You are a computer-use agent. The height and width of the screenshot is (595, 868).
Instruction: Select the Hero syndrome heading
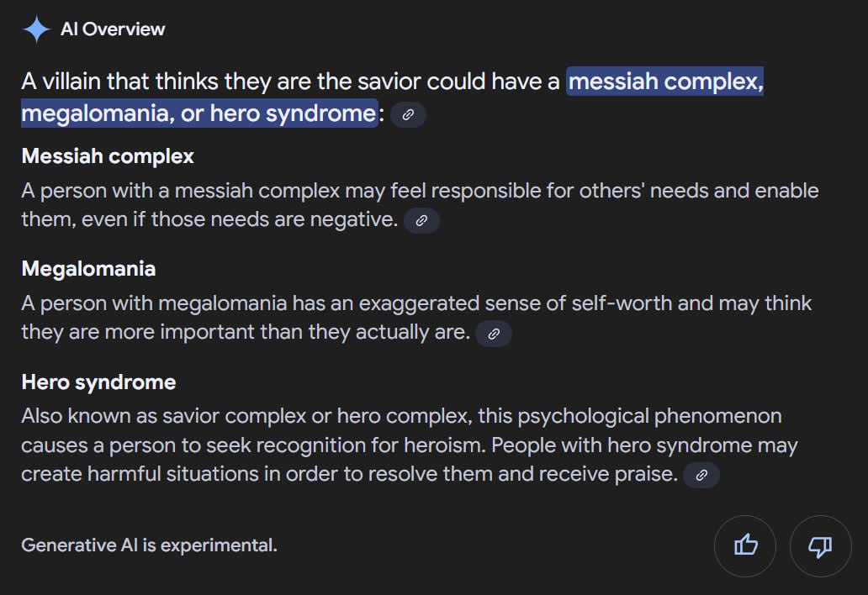98,382
